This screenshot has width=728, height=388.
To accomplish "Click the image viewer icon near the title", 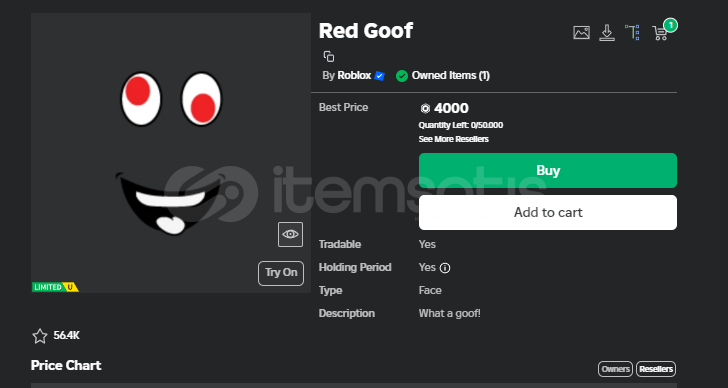I will point(581,32).
